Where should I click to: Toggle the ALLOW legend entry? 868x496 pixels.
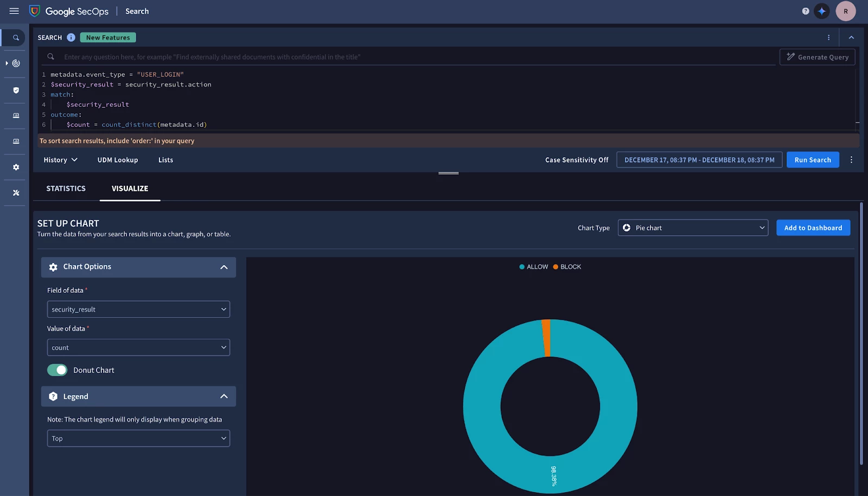[x=534, y=267]
